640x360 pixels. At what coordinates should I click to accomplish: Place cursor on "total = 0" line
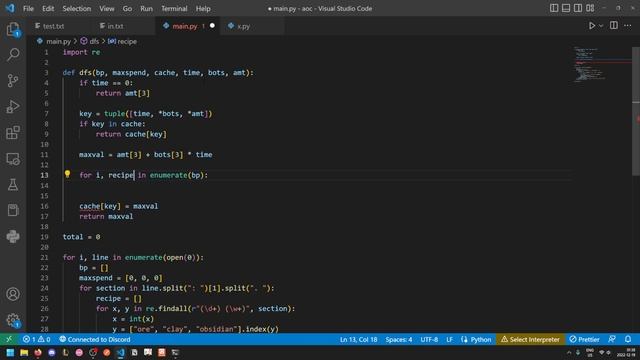point(81,237)
